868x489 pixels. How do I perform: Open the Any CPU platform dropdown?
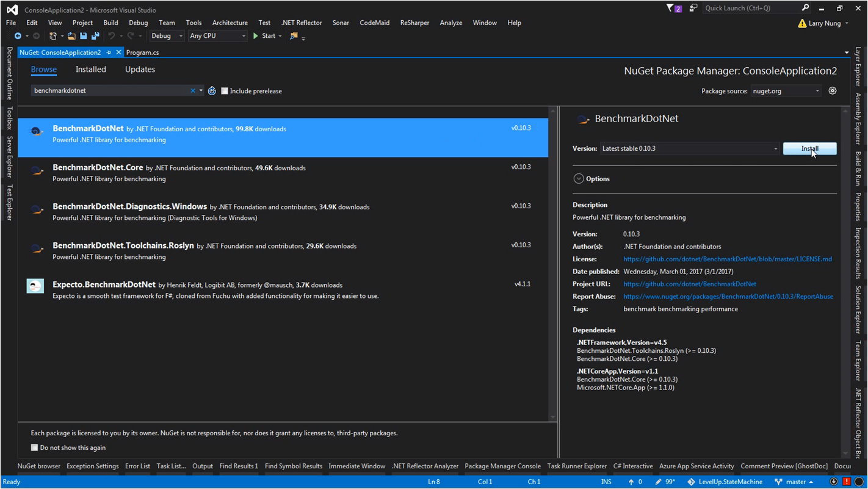[217, 36]
